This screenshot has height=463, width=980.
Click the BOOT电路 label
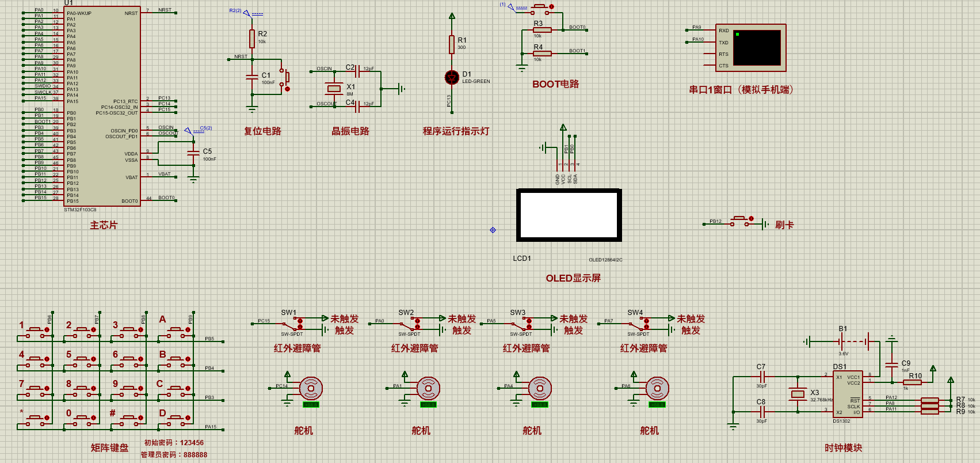coord(556,84)
